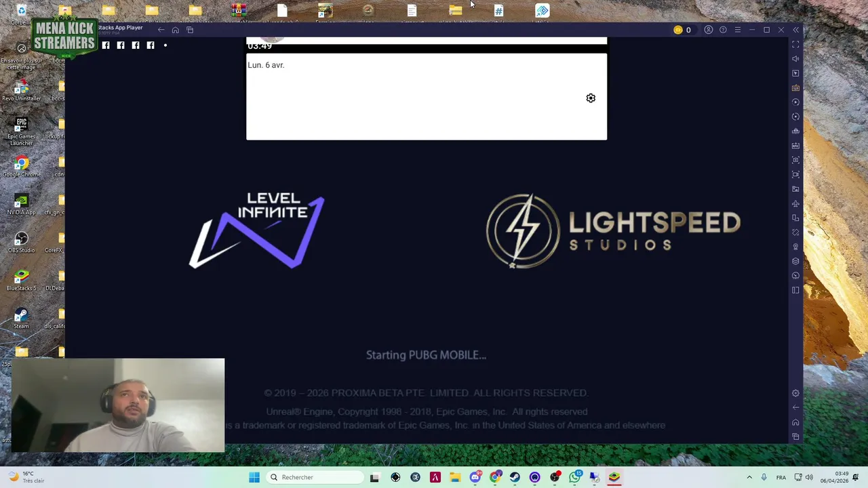This screenshot has width=868, height=488.
Task: Click the stacked layers icon in sidebar
Action: [x=795, y=261]
